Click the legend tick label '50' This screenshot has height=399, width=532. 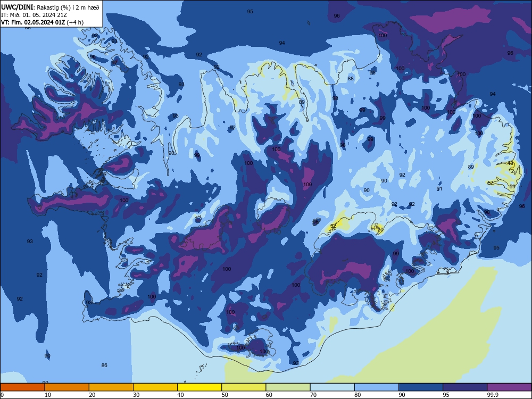coord(225,395)
